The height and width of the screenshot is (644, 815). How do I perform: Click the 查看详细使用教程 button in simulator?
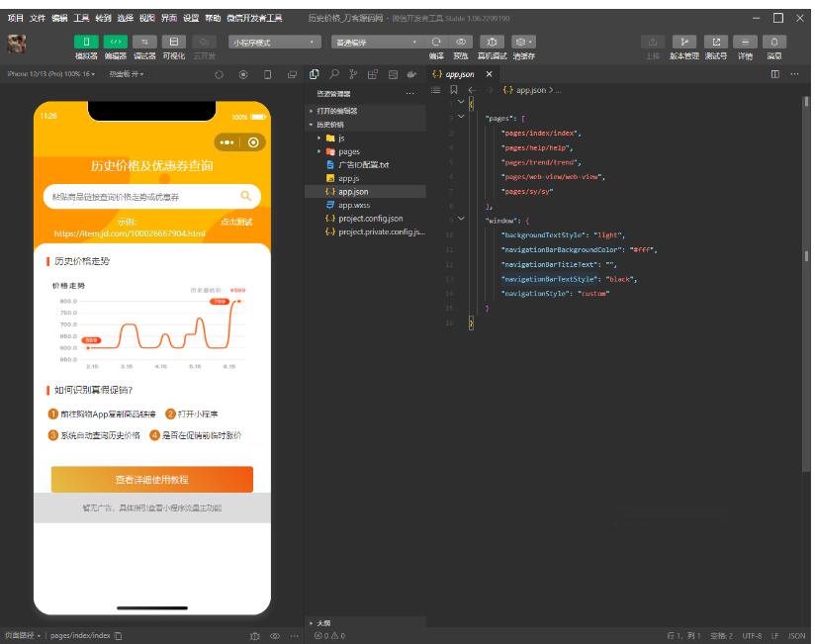pyautogui.click(x=151, y=479)
